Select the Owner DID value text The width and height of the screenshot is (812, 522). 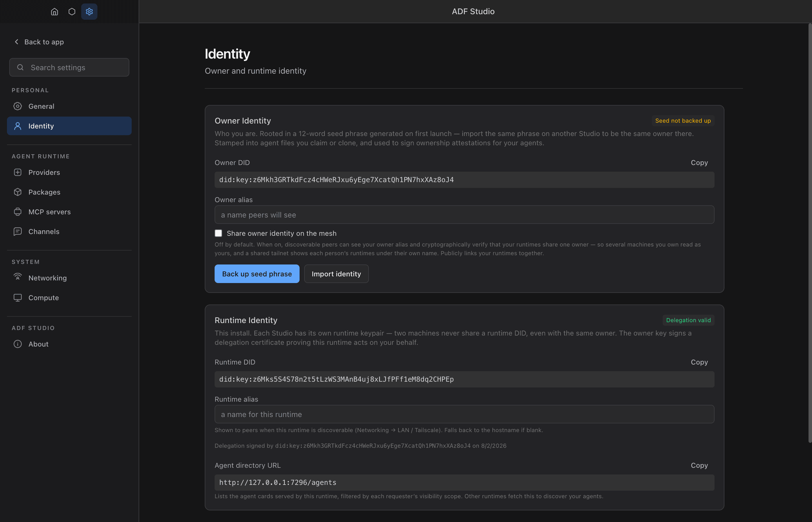pyautogui.click(x=336, y=180)
